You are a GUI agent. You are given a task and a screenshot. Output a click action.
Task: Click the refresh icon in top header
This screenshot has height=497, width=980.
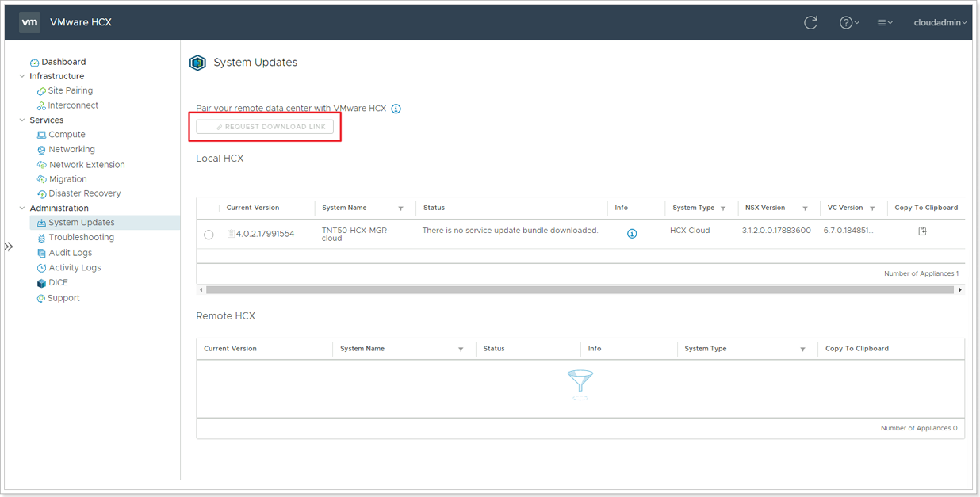pyautogui.click(x=810, y=22)
